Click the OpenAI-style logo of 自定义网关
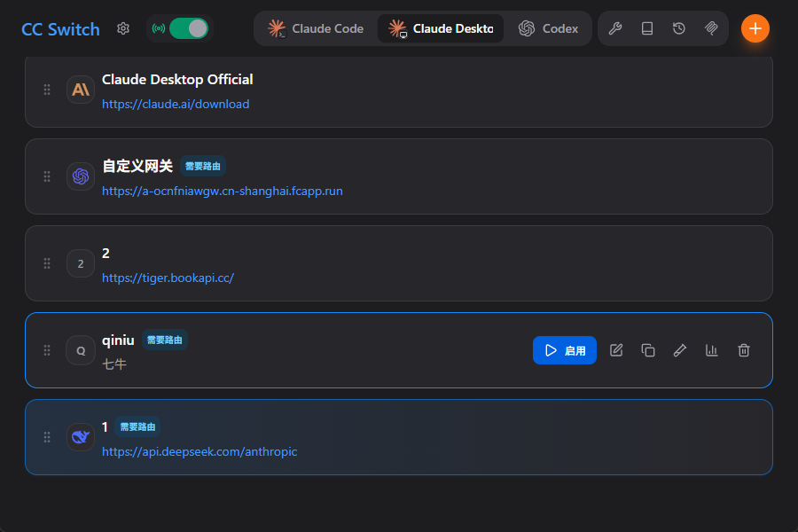The height and width of the screenshot is (532, 798). coord(81,176)
